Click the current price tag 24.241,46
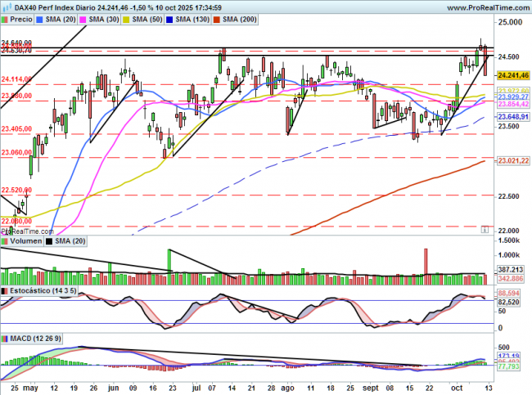The height and width of the screenshot is (395, 532). pyautogui.click(x=509, y=75)
